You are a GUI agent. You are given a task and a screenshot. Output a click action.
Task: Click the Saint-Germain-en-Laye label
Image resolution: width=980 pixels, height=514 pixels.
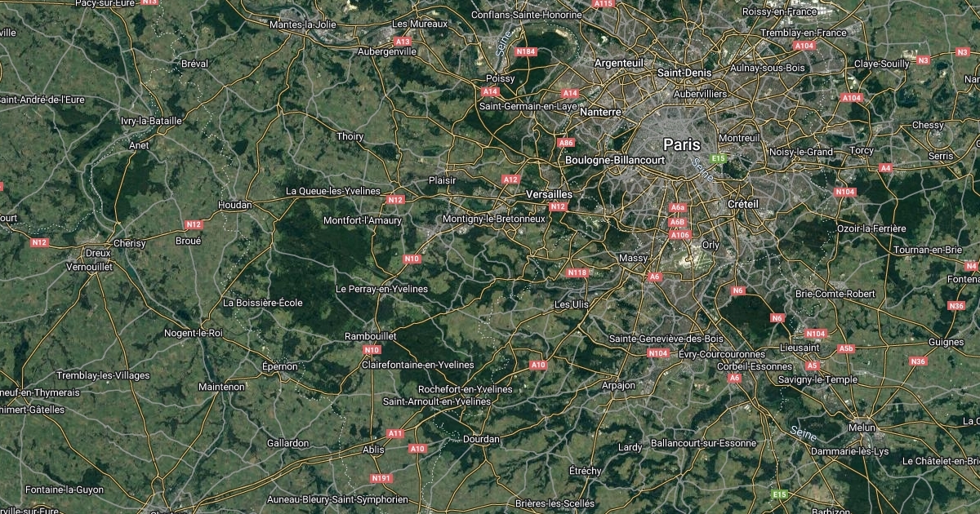click(x=528, y=106)
